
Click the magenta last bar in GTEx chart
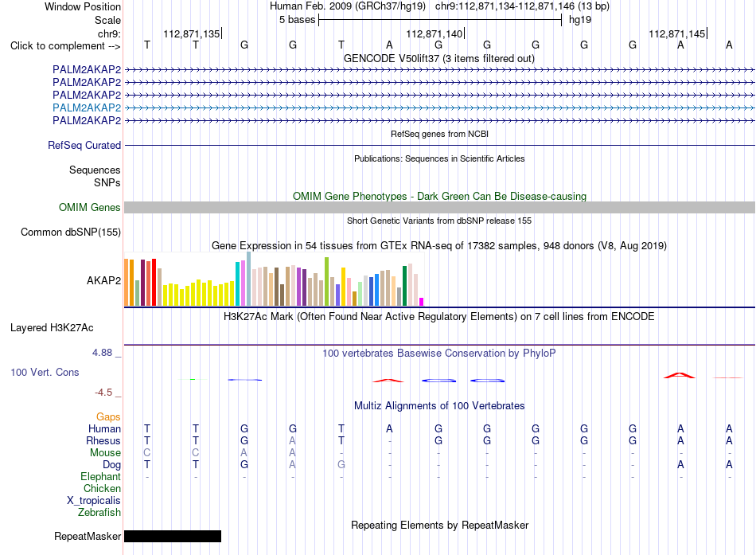[x=422, y=302]
